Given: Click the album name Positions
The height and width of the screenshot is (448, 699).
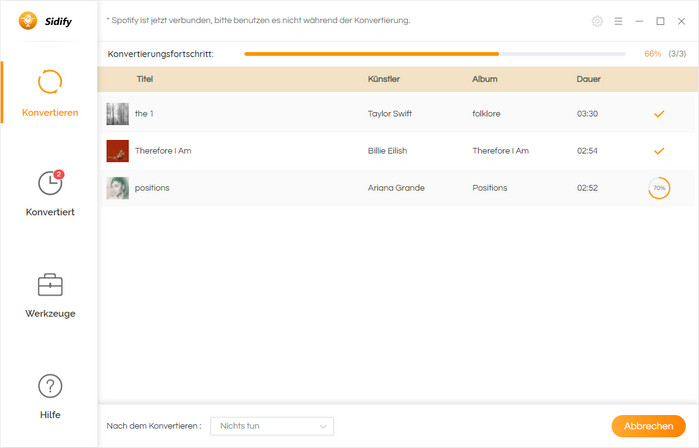Looking at the screenshot, I should pyautogui.click(x=490, y=188).
